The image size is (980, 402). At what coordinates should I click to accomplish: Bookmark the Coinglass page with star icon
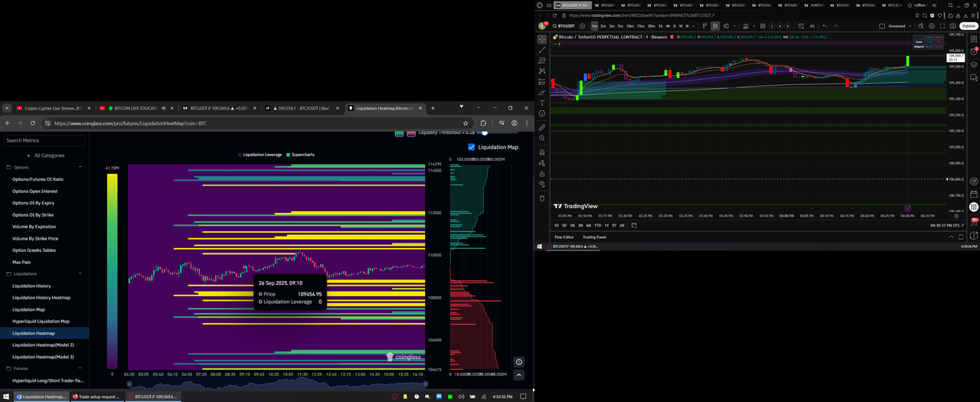[465, 123]
